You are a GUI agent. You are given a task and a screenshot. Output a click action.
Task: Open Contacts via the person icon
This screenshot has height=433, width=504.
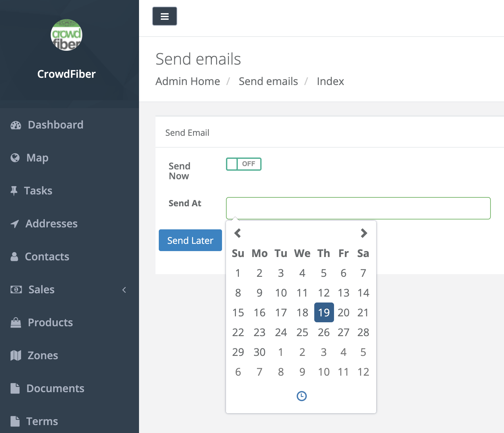coord(14,257)
